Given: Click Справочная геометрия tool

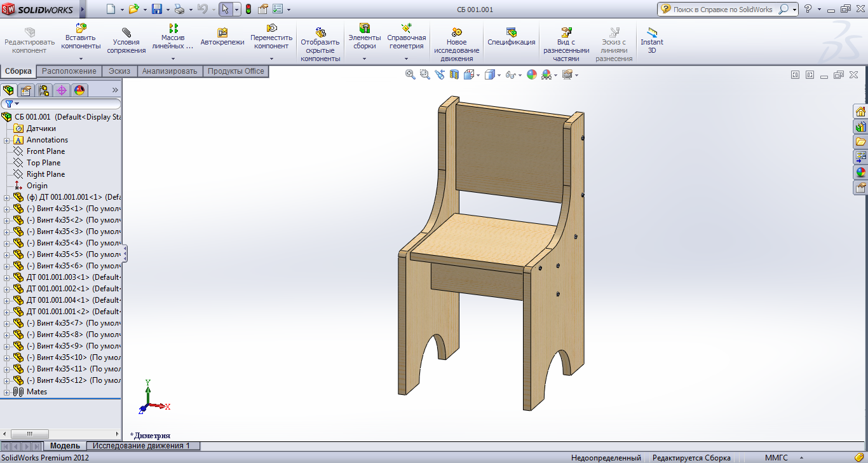Looking at the screenshot, I should (x=407, y=37).
